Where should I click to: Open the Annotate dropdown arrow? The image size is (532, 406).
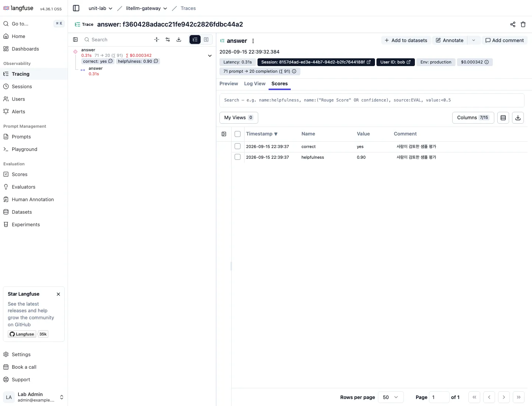(x=474, y=40)
